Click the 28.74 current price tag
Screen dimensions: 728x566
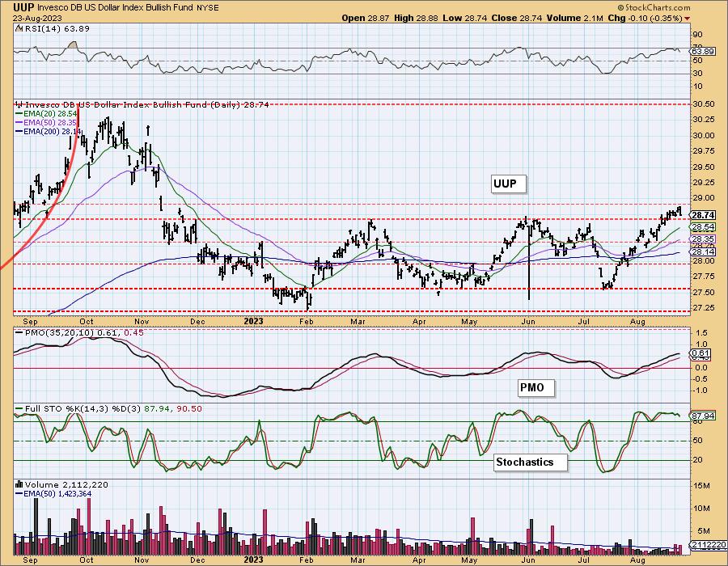(x=702, y=215)
